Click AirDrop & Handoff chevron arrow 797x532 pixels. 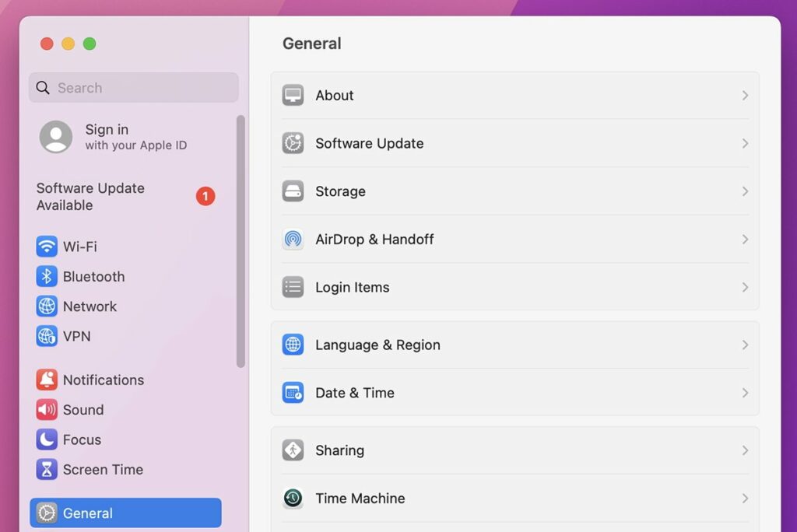point(745,240)
